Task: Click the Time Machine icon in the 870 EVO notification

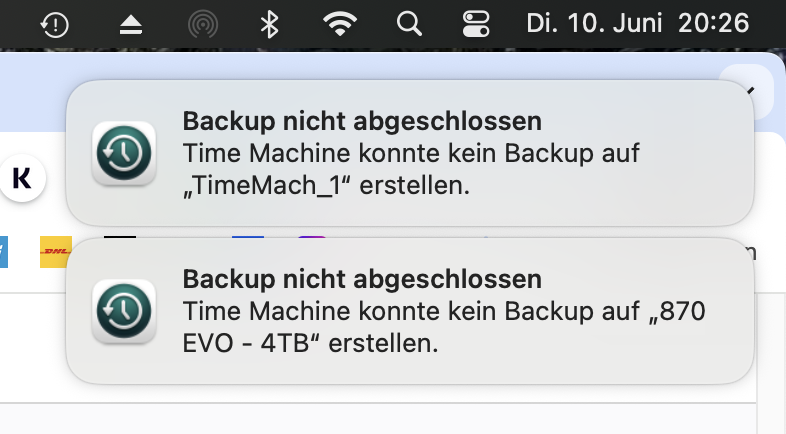Action: pyautogui.click(x=123, y=310)
